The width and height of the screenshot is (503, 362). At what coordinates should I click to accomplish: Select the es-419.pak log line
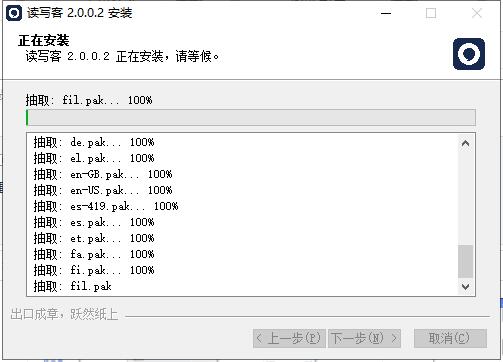tap(106, 206)
